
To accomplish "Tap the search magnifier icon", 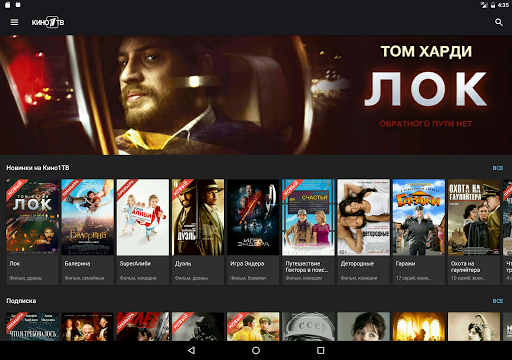I will tap(499, 22).
